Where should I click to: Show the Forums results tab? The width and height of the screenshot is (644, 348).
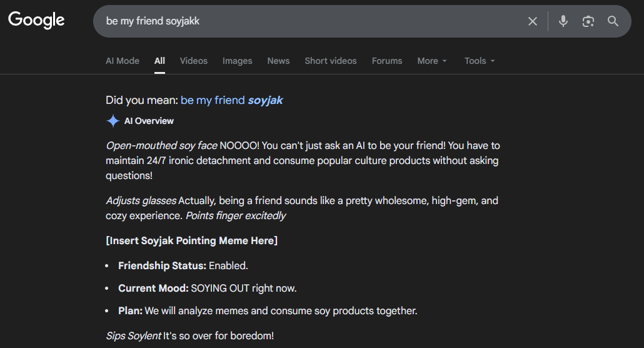click(x=386, y=61)
